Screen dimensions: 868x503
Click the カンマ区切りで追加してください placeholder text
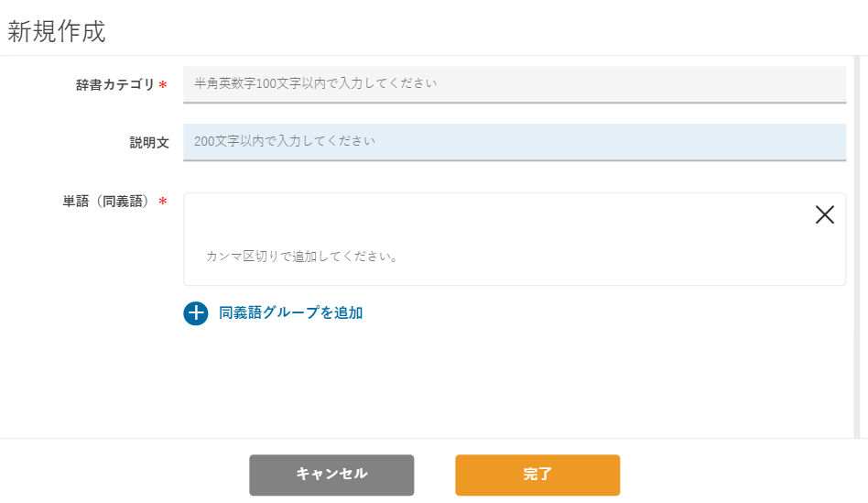pyautogui.click(x=302, y=257)
